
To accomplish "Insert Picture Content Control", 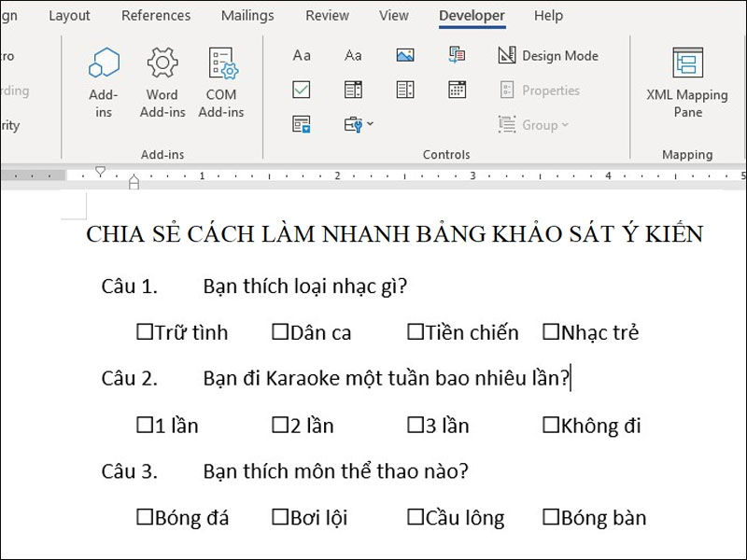I will [405, 55].
